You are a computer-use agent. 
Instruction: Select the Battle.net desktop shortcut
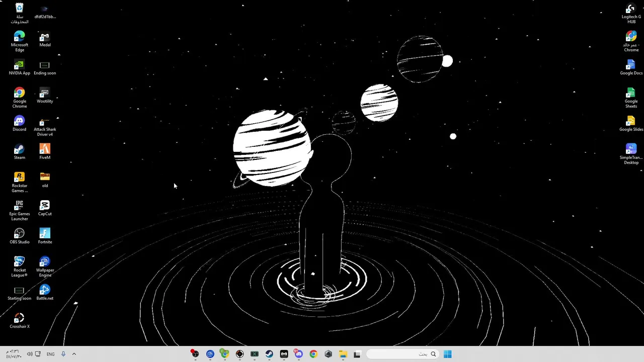[45, 293]
